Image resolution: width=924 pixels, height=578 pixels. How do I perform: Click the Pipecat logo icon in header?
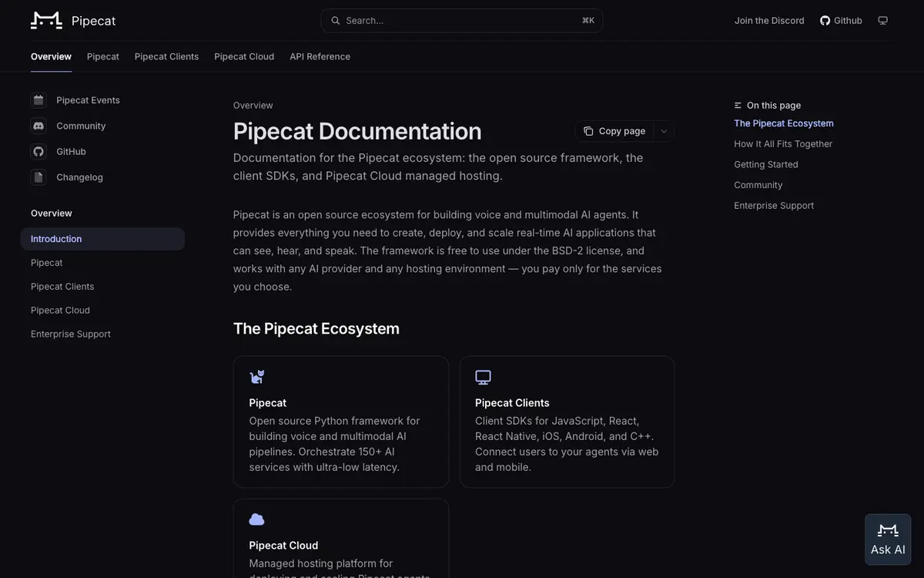click(x=46, y=21)
